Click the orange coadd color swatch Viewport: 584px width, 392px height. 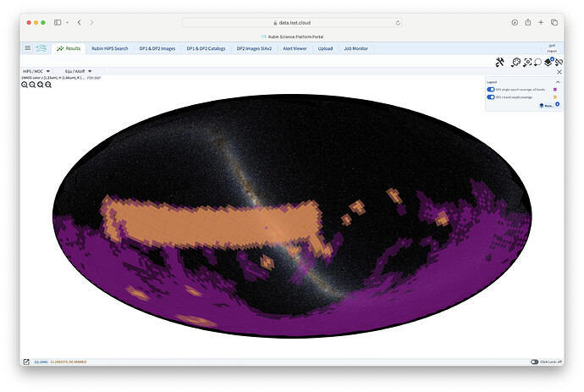(555, 97)
